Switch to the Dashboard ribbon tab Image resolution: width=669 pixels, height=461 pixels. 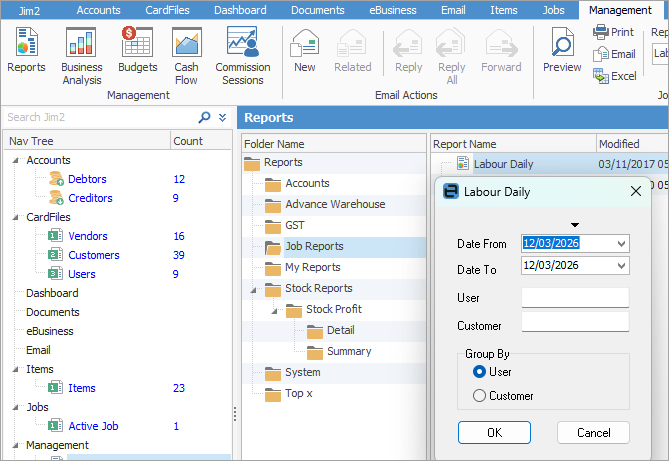(x=240, y=10)
